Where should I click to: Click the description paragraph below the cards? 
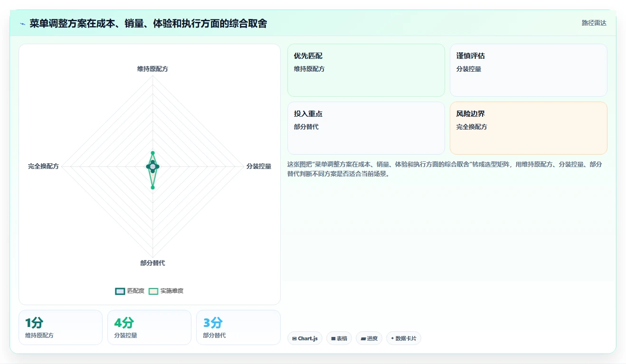coord(445,169)
